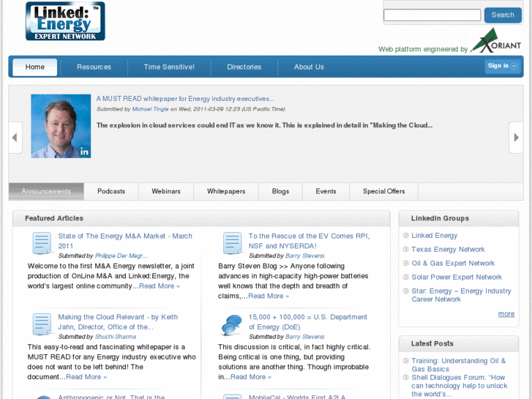532x399 pixels.
Task: Switch to the Whitepapers tab
Action: click(226, 191)
